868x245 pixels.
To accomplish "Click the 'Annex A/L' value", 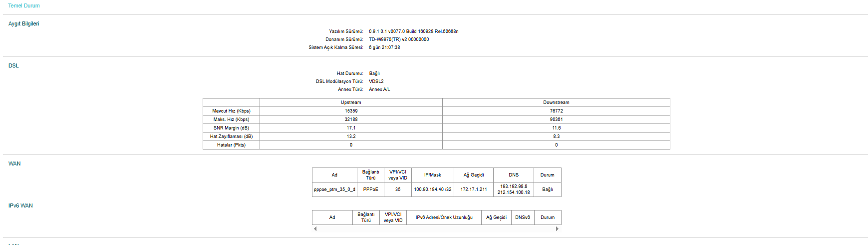I will pos(379,89).
